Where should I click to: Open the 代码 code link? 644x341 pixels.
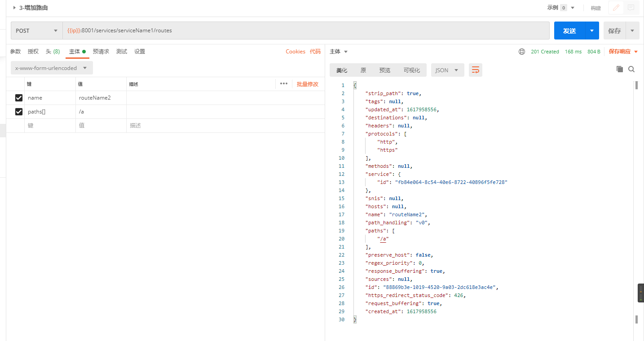(315, 52)
